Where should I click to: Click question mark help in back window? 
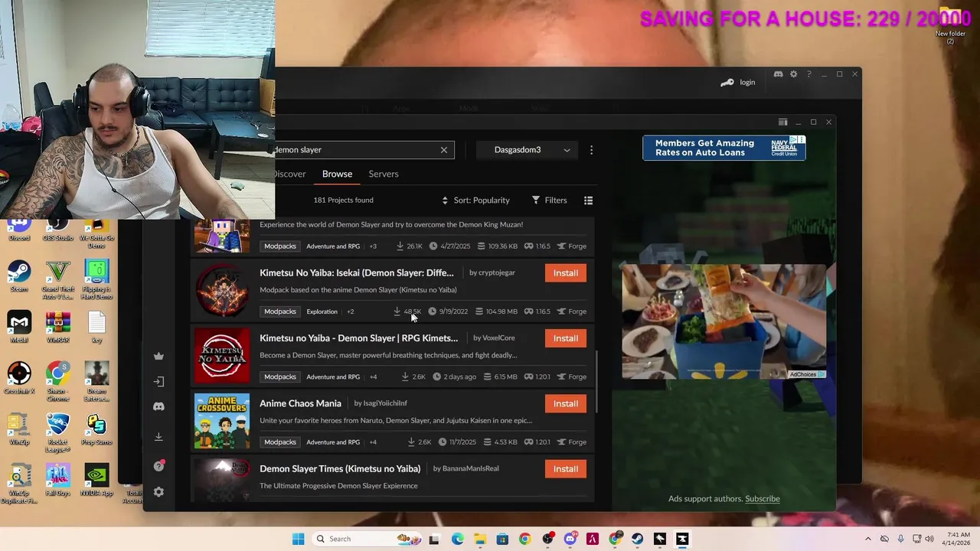tap(808, 74)
